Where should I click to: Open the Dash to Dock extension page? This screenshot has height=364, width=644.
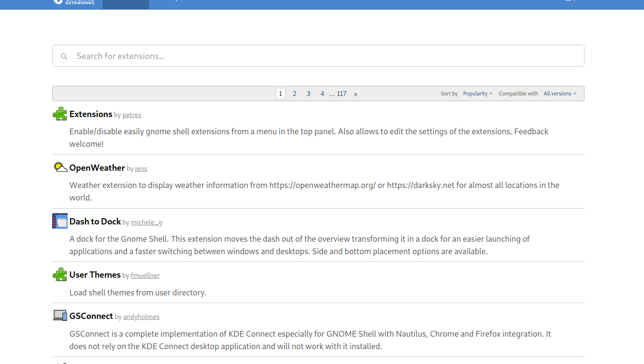95,221
